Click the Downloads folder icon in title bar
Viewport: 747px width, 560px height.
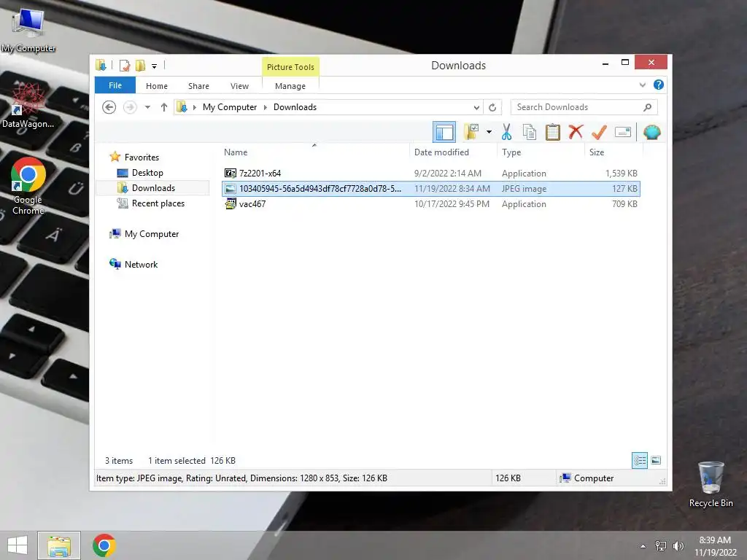[x=101, y=65]
